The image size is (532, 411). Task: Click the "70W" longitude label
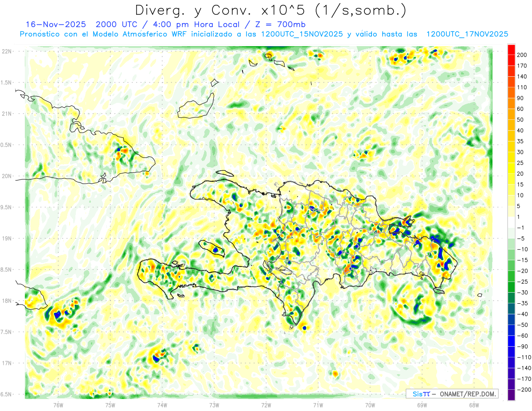370,404
